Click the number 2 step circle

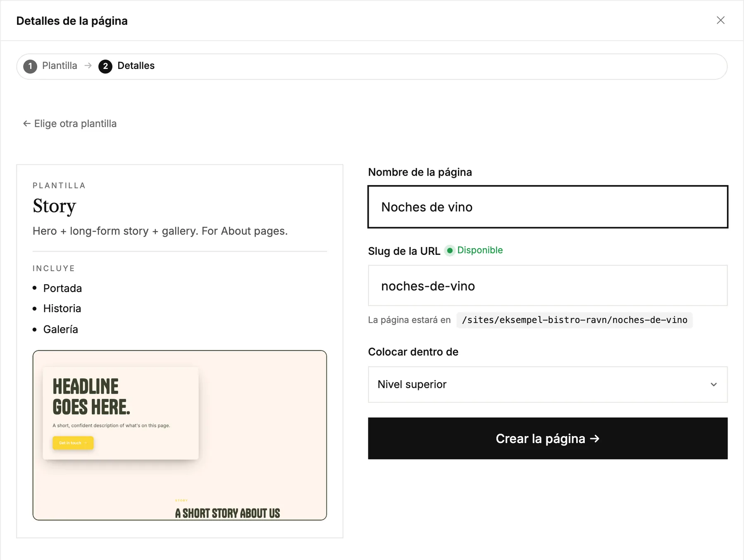click(x=105, y=66)
